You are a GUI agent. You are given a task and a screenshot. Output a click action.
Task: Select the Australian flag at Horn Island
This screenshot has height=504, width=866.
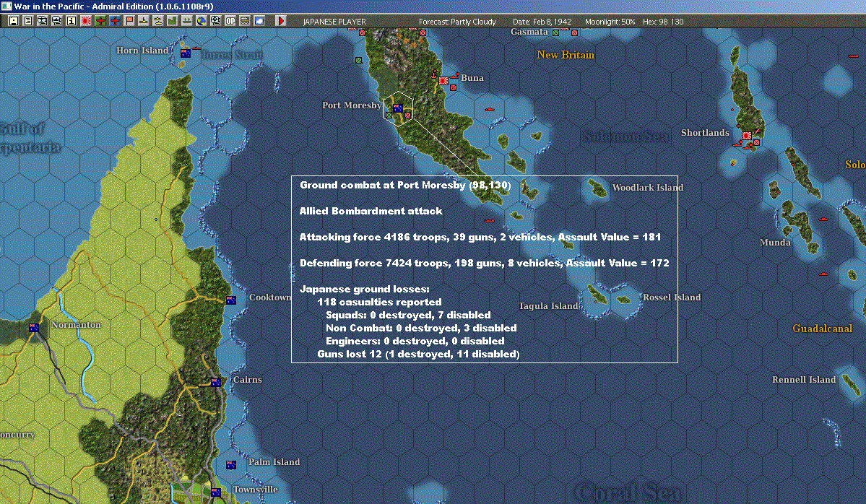tap(186, 53)
